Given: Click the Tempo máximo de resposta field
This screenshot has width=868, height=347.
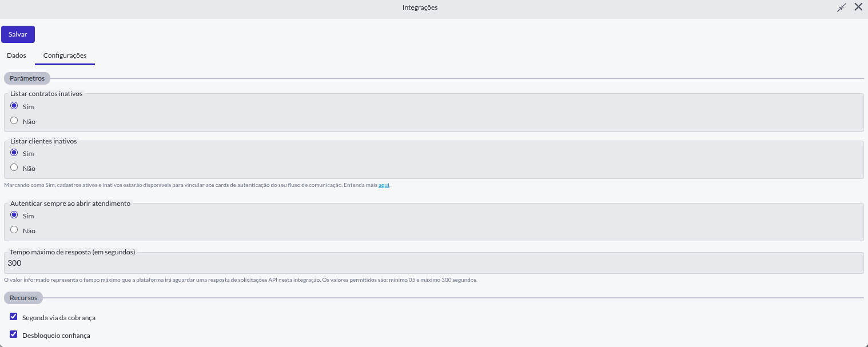Looking at the screenshot, I should click(434, 263).
